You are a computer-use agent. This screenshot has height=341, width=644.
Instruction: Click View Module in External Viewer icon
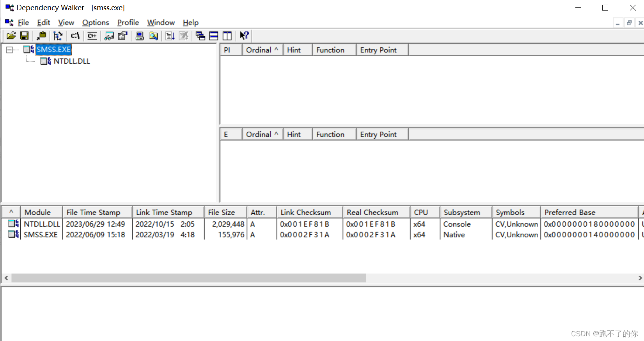pyautogui.click(x=109, y=36)
